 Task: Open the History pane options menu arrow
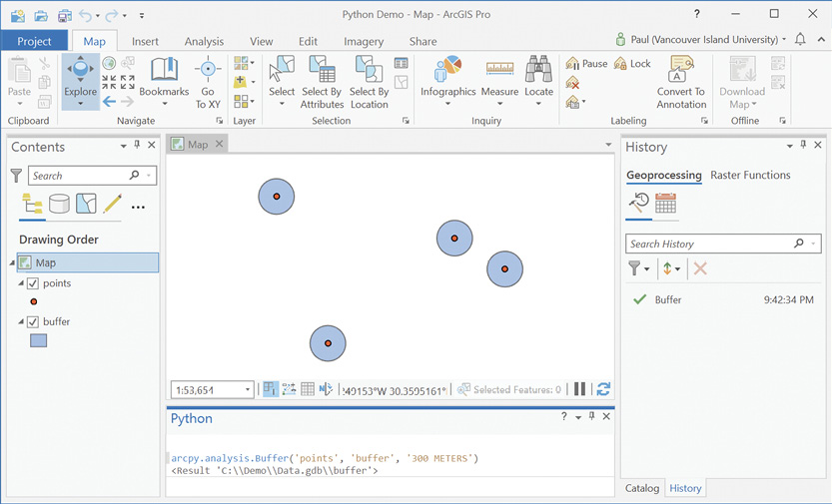point(789,146)
